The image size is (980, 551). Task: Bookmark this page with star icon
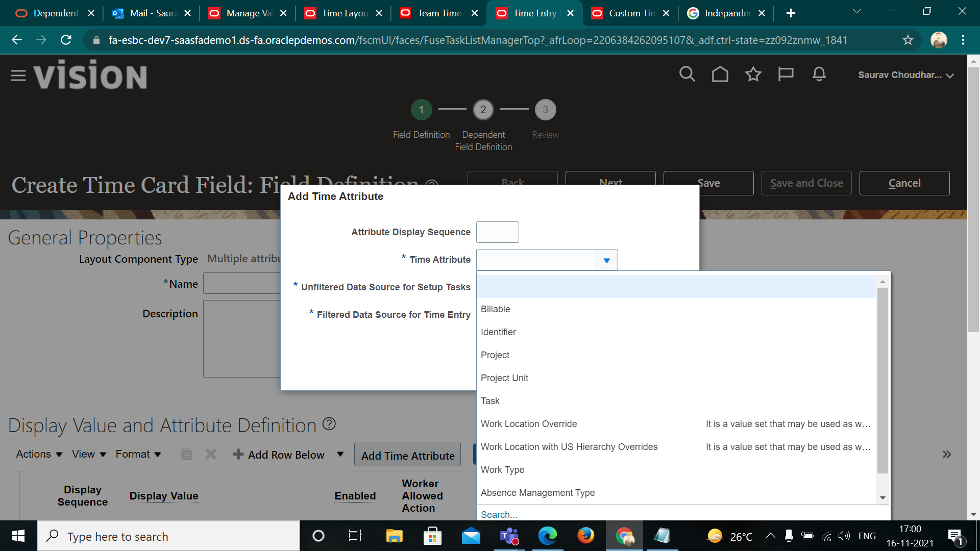click(908, 40)
